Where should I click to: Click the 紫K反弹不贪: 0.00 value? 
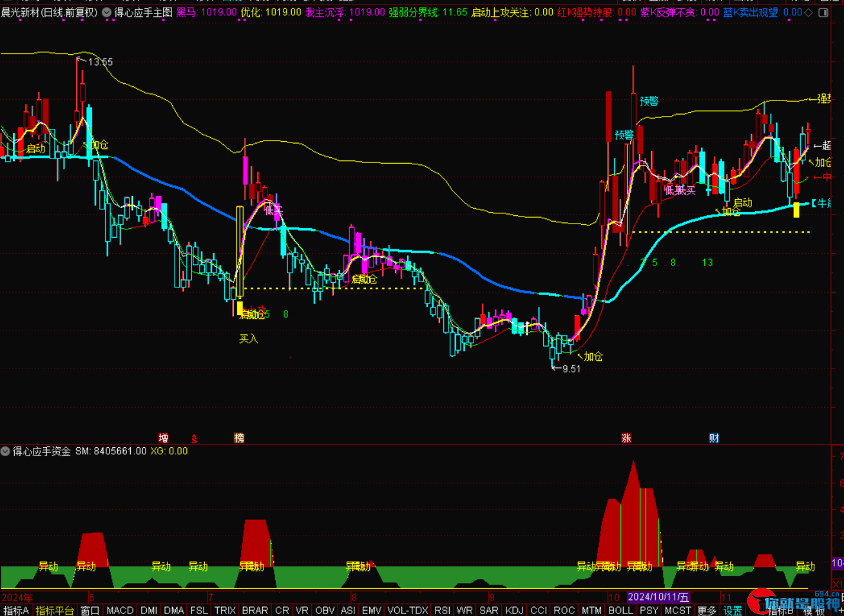pos(680,12)
